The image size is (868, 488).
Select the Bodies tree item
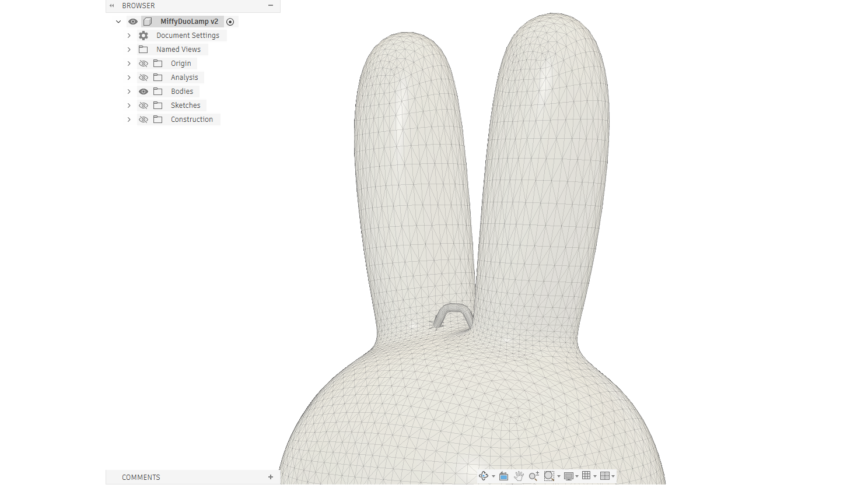pos(182,92)
